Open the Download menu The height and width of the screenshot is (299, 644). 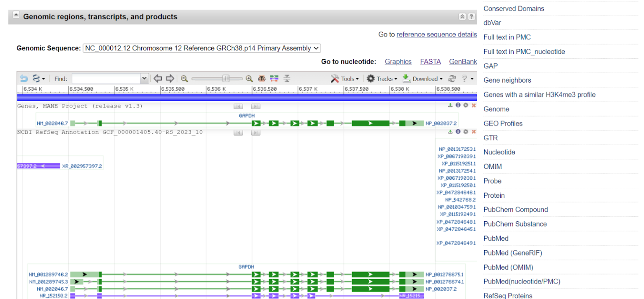(423, 79)
